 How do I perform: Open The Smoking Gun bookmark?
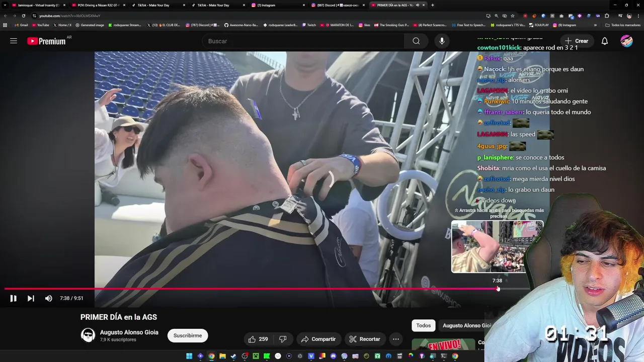point(391,25)
